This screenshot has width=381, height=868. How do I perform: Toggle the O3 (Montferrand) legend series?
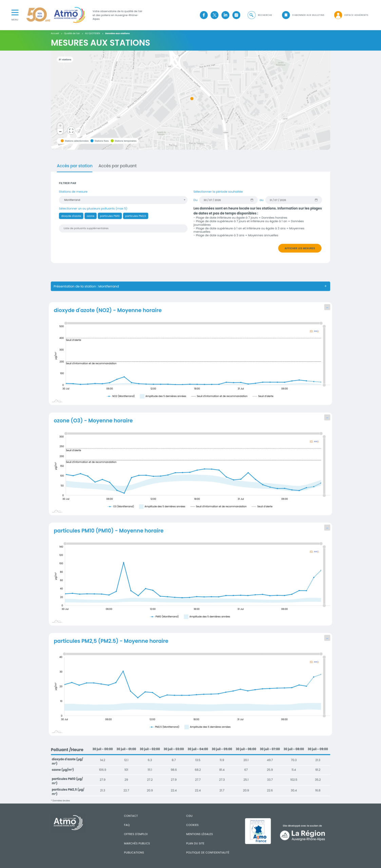[x=121, y=506]
